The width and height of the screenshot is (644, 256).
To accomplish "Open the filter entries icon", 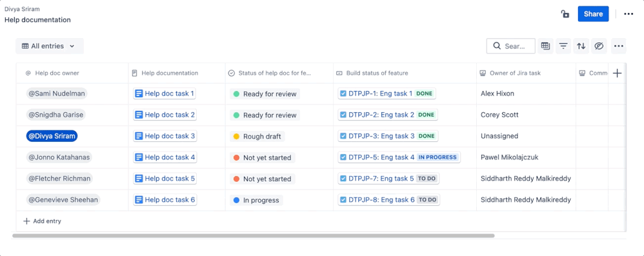I will (563, 46).
